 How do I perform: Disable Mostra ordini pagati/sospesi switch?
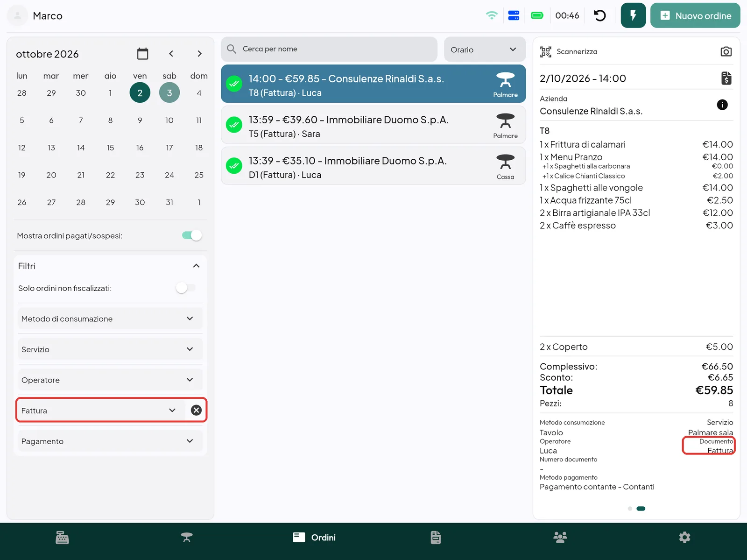click(192, 235)
